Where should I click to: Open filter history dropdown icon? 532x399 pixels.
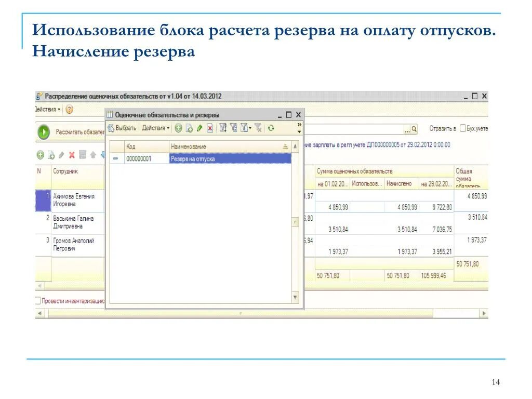pyautogui.click(x=246, y=128)
